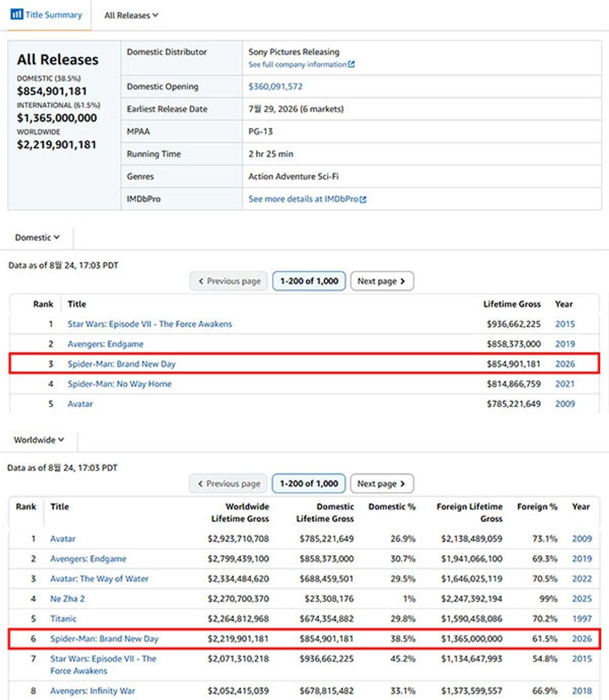Open Star Wars: Episode VII in Worldwide list
This screenshot has height=700, width=609.
(103, 665)
